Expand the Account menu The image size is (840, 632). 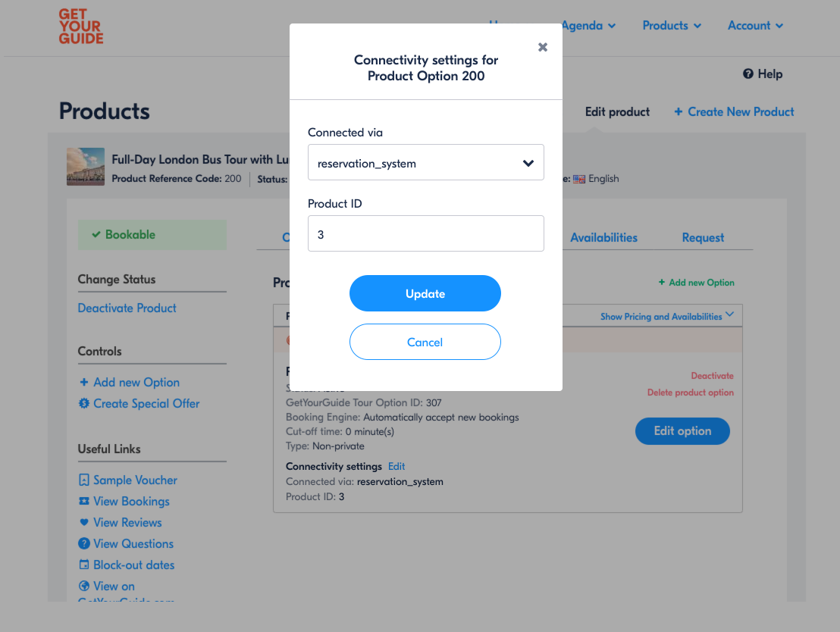[755, 26]
